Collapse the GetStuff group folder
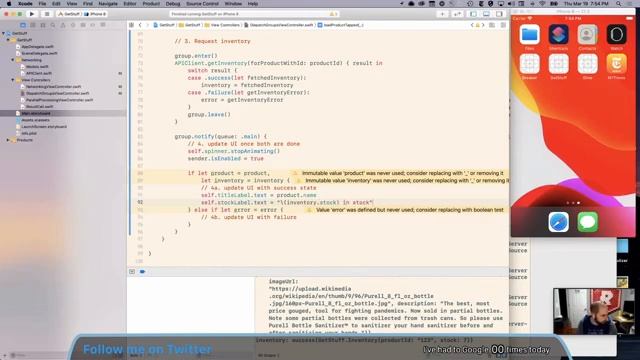This screenshot has width=640, height=360. (x=8, y=40)
